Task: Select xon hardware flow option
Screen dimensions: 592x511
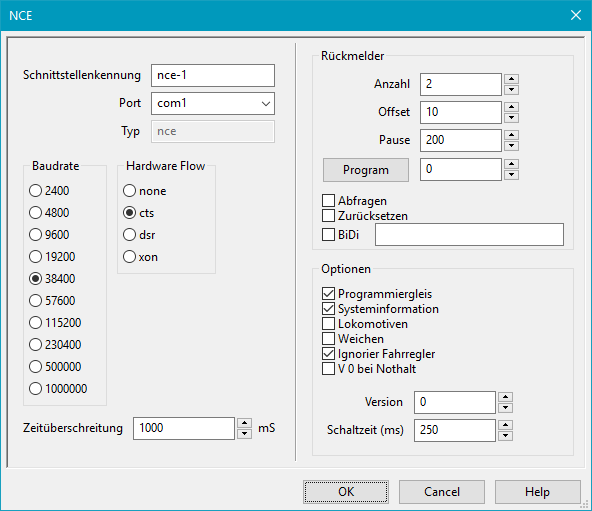Action: click(140, 257)
